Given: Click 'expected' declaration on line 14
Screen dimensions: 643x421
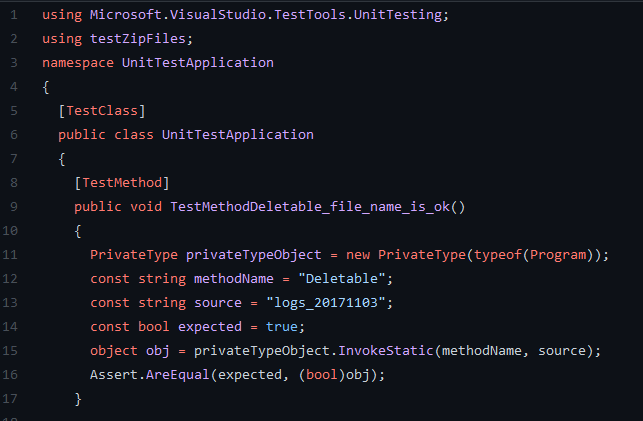Looking at the screenshot, I should [x=210, y=327].
